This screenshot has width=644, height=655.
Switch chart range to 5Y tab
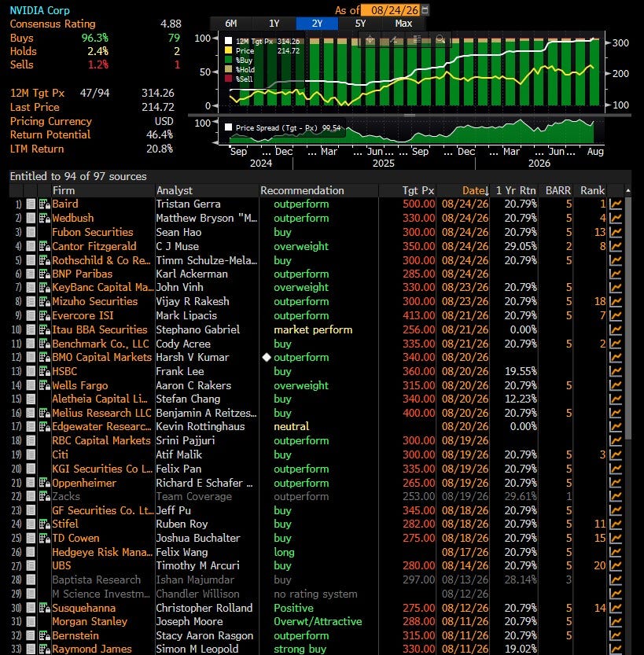tap(360, 24)
